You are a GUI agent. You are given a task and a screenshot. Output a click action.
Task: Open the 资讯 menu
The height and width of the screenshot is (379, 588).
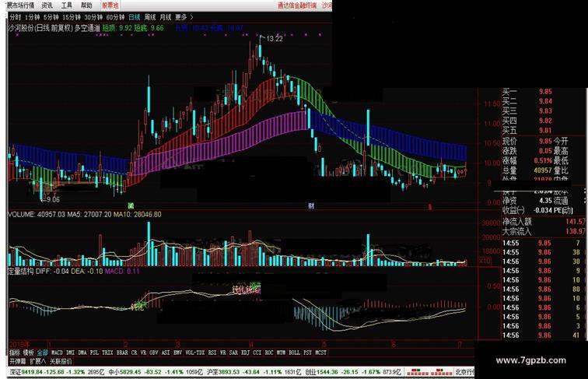point(47,5)
